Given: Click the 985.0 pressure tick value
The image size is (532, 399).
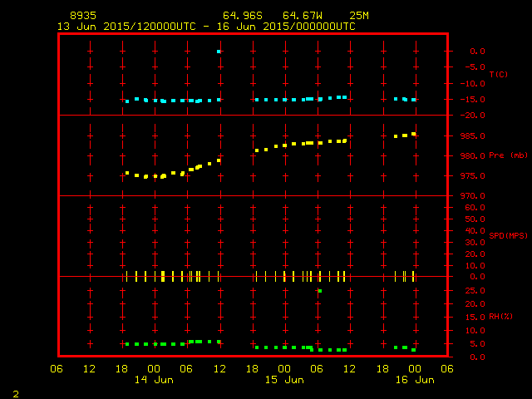Looking at the screenshot, I should pos(473,136).
